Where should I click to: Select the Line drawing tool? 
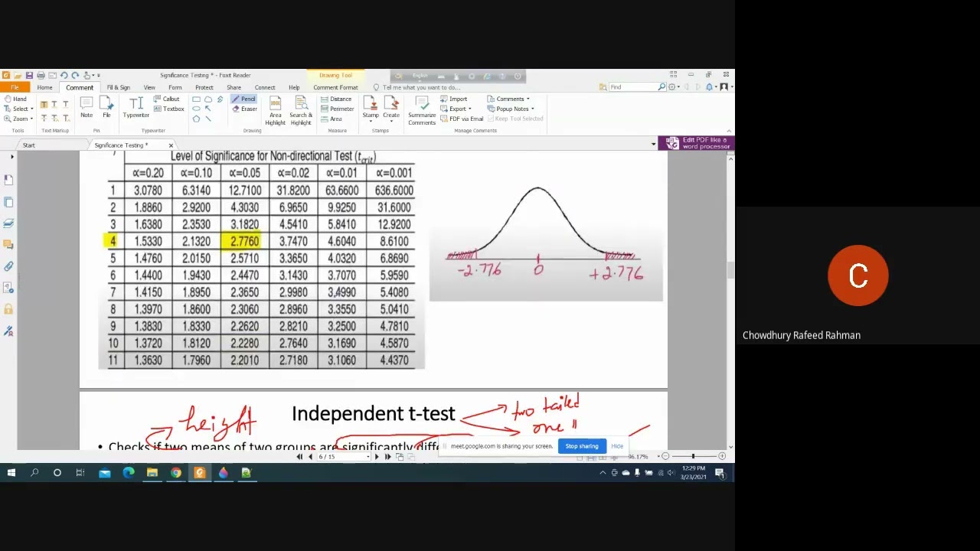(x=208, y=119)
